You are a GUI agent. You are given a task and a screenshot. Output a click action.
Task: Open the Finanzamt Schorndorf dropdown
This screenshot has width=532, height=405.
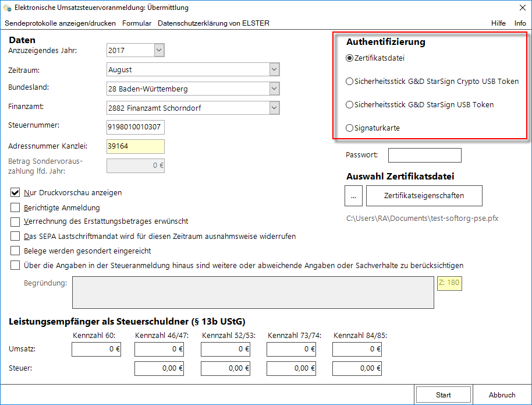pyautogui.click(x=275, y=108)
